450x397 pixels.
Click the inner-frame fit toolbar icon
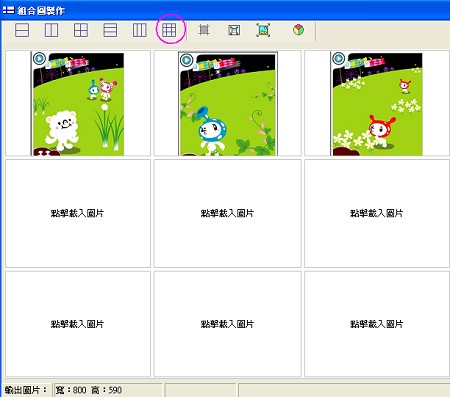pyautogui.click(x=234, y=30)
